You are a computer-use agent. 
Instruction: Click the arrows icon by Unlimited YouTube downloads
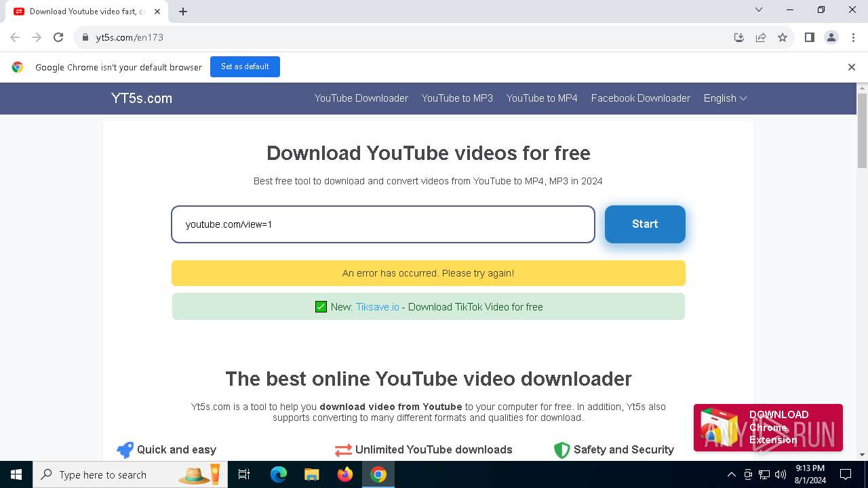coord(343,450)
